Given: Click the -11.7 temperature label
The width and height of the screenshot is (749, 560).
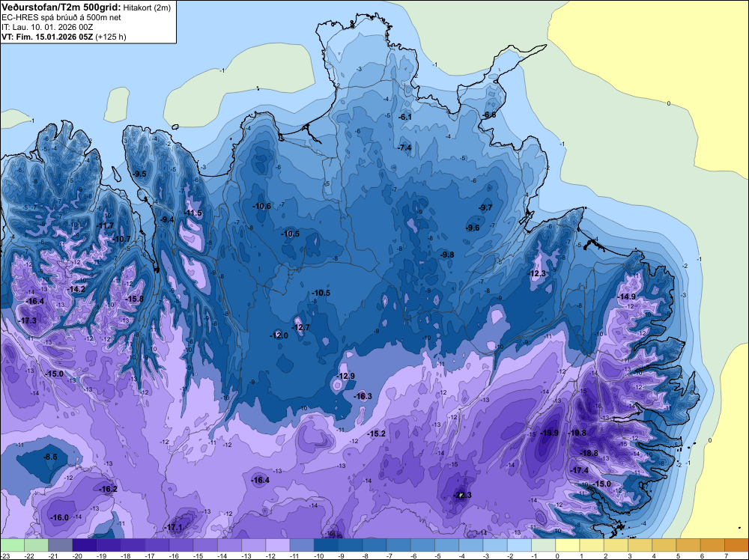Looking at the screenshot, I should (105, 225).
